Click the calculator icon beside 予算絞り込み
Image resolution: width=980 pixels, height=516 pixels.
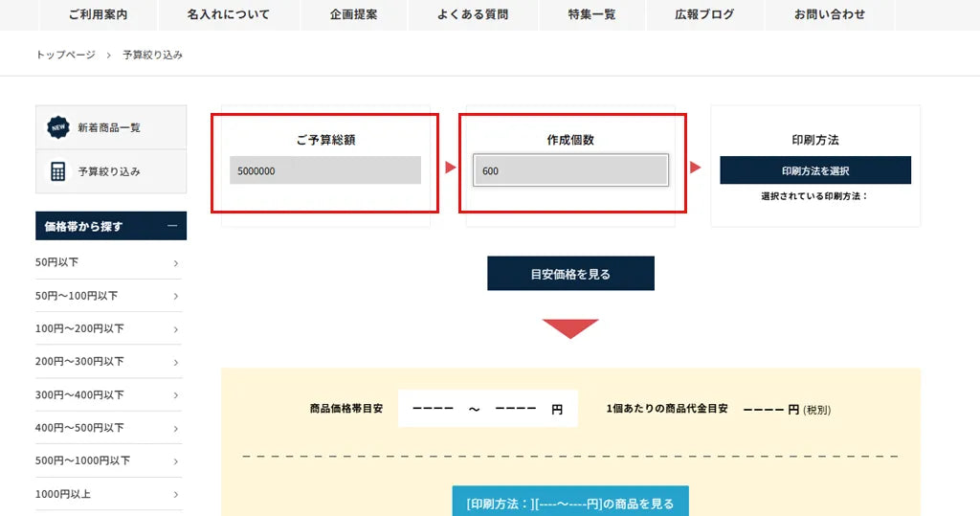coord(58,171)
